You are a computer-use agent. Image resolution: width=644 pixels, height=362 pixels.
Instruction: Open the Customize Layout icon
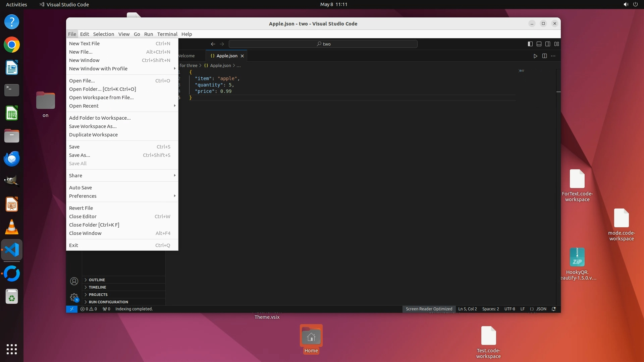(557, 44)
